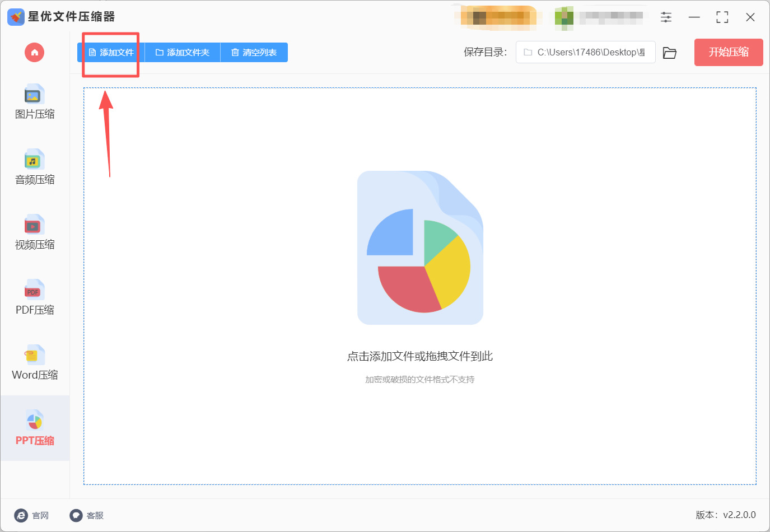
Task: Open the 官网 official website link
Action: click(x=31, y=515)
